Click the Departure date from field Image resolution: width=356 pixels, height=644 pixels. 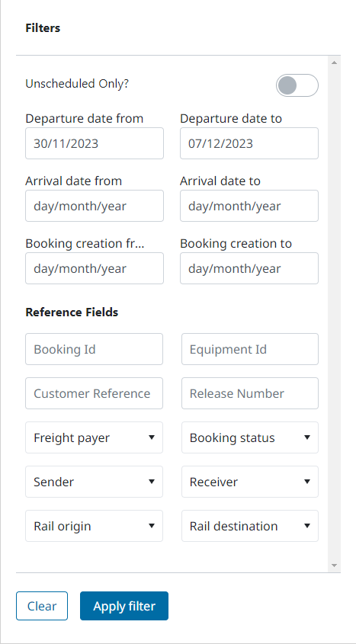(x=95, y=143)
